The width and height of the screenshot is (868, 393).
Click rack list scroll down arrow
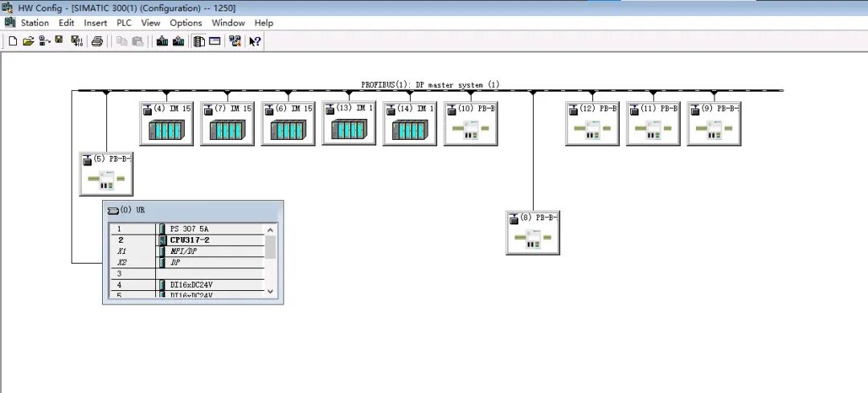tap(271, 292)
